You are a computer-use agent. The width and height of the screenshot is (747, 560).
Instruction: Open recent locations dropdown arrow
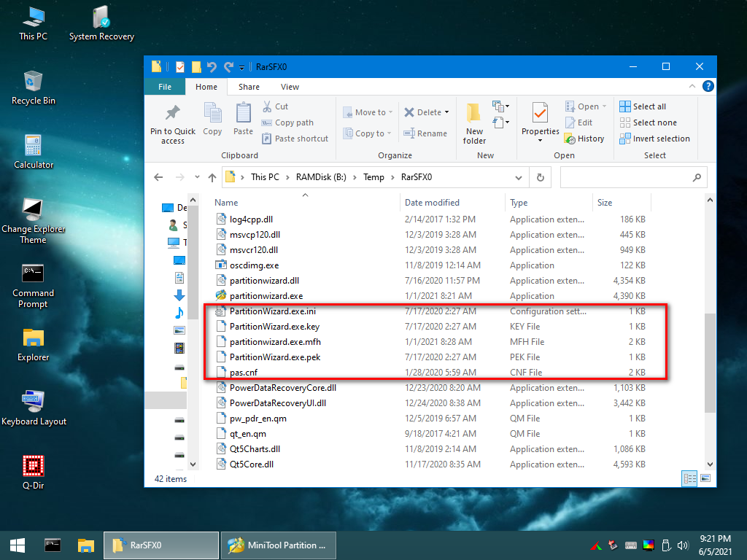pos(197,177)
